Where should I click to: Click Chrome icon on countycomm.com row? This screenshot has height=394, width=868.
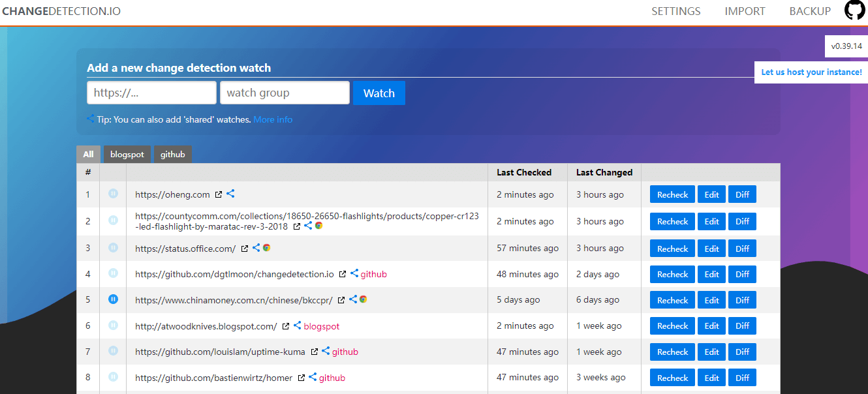tap(318, 226)
